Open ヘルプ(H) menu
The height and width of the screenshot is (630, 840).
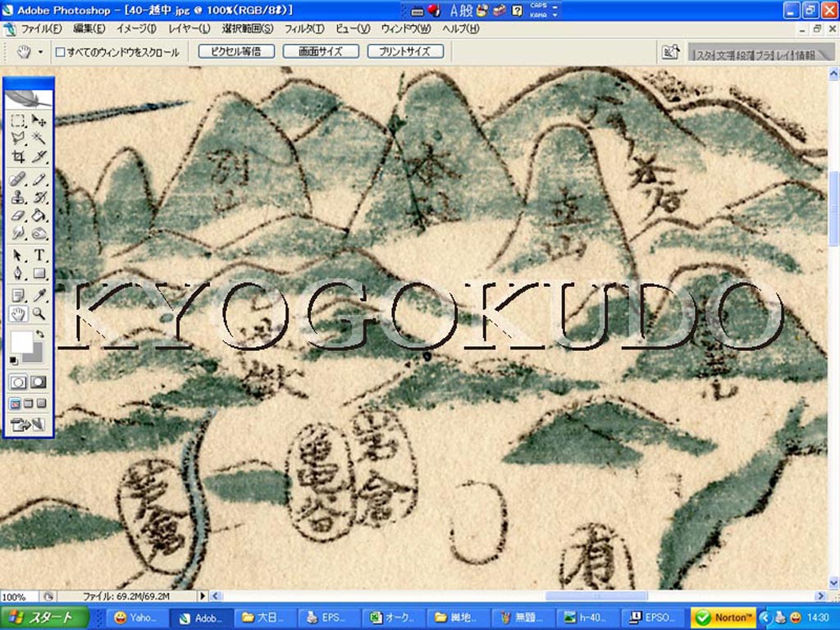(461, 29)
